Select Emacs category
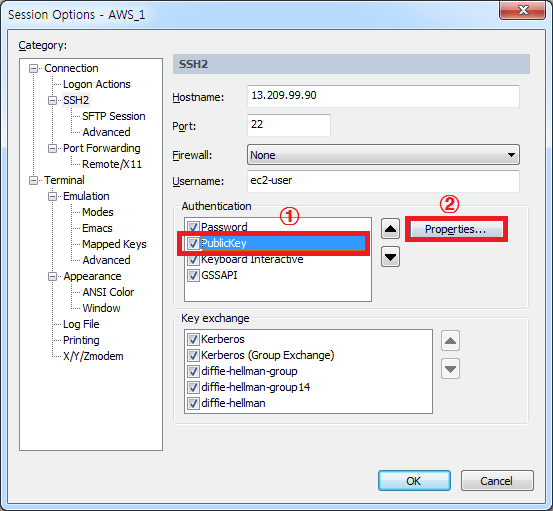This screenshot has height=511, width=553. coord(97,228)
